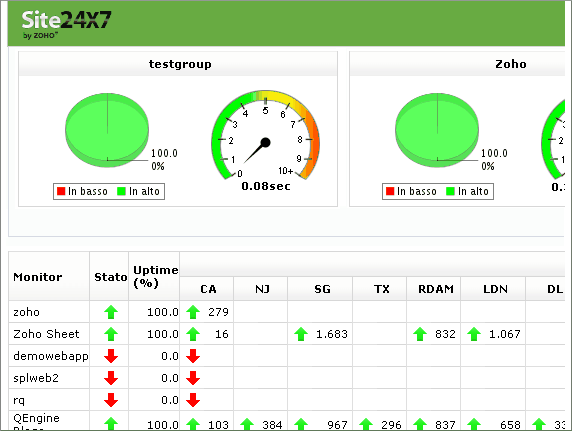Image resolution: width=572 pixels, height=431 pixels.
Task: Click the red down arrow in rq's CA column
Action: (x=193, y=400)
